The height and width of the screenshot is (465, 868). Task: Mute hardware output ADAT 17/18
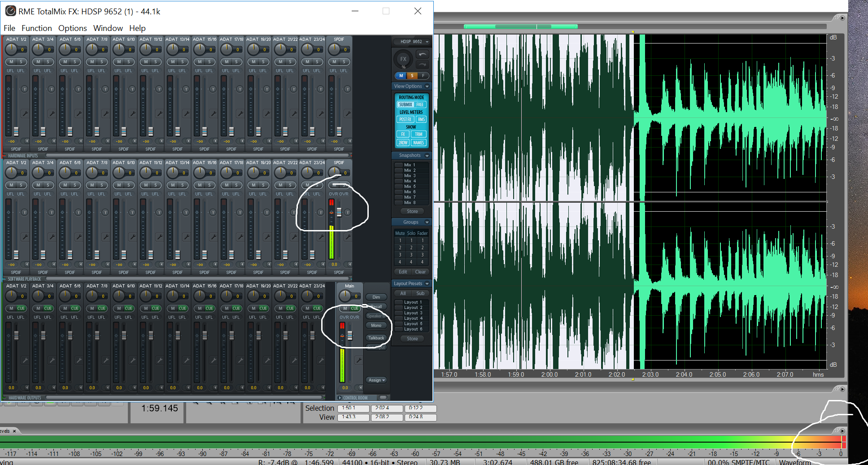227,309
